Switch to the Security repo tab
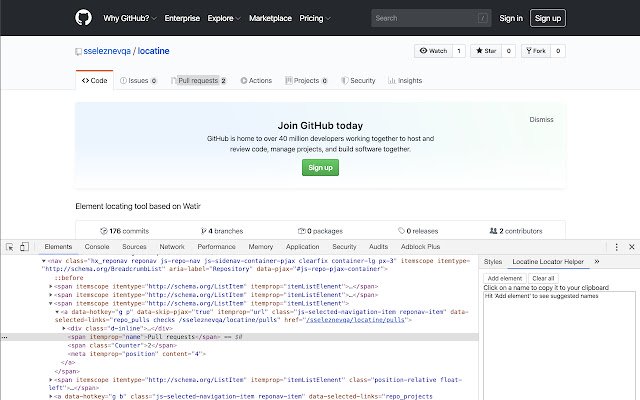Image resolution: width=640 pixels, height=400 pixels. tap(358, 80)
